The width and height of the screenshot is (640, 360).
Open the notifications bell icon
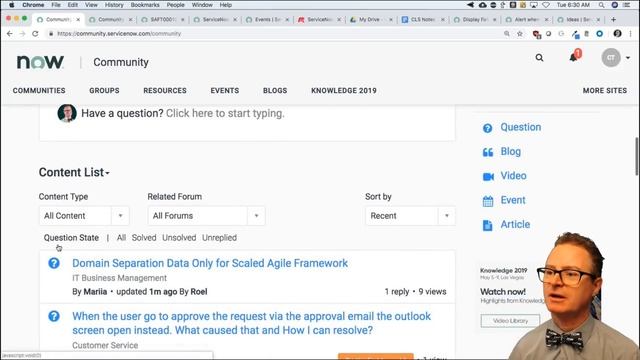(x=574, y=58)
